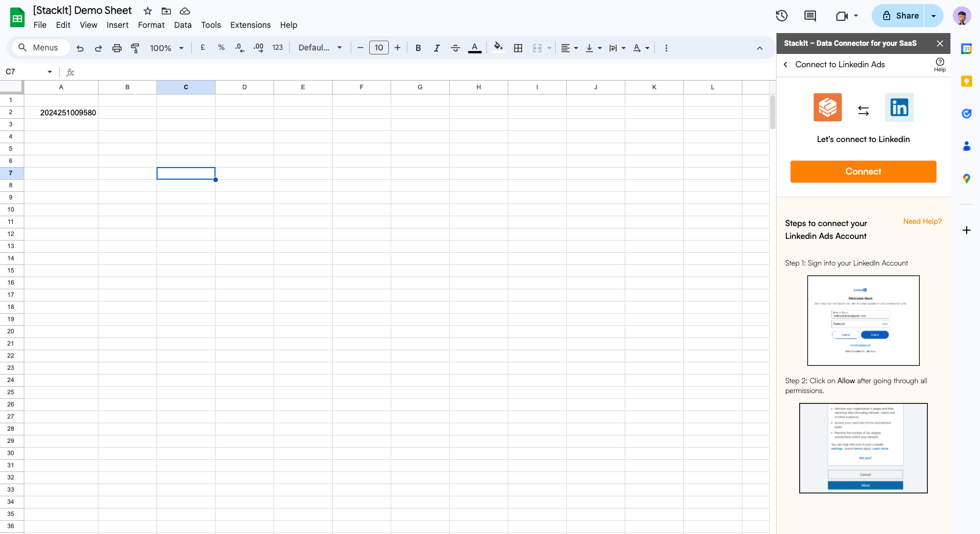The height and width of the screenshot is (534, 980).
Task: Open the text rotation dropdown
Action: tap(641, 48)
